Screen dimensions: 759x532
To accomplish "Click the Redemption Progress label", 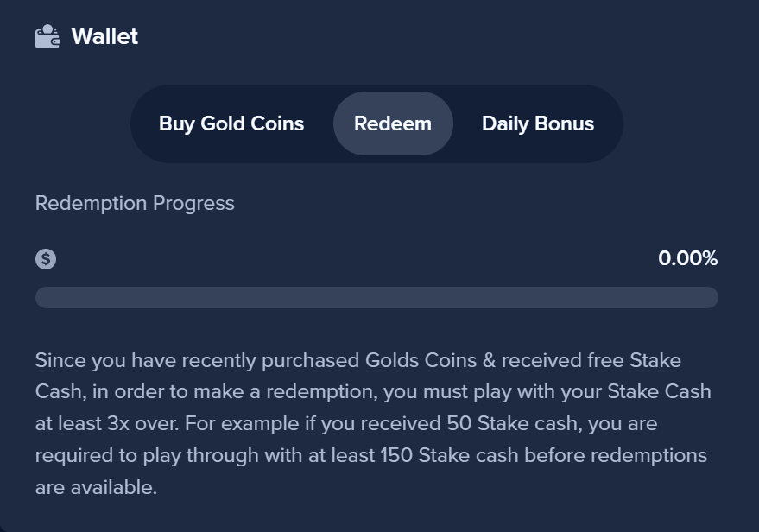I will pos(134,203).
